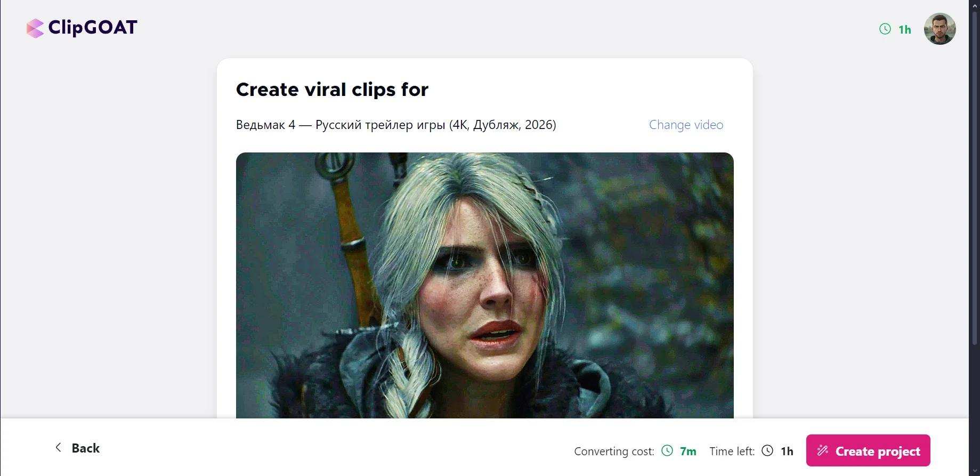
Task: Click the 'Create viral clips for' heading
Action: (x=332, y=90)
